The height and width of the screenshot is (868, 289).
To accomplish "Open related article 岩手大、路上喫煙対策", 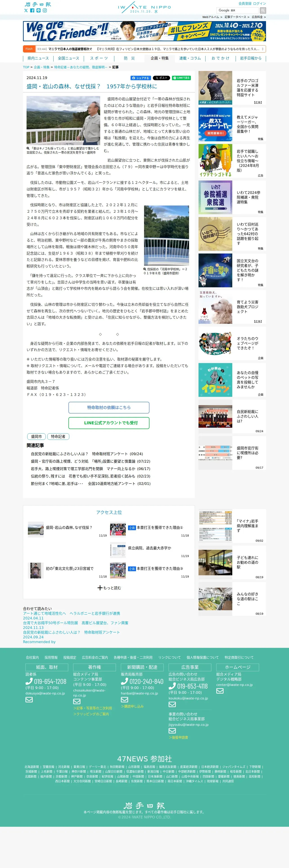I will [90, 469].
